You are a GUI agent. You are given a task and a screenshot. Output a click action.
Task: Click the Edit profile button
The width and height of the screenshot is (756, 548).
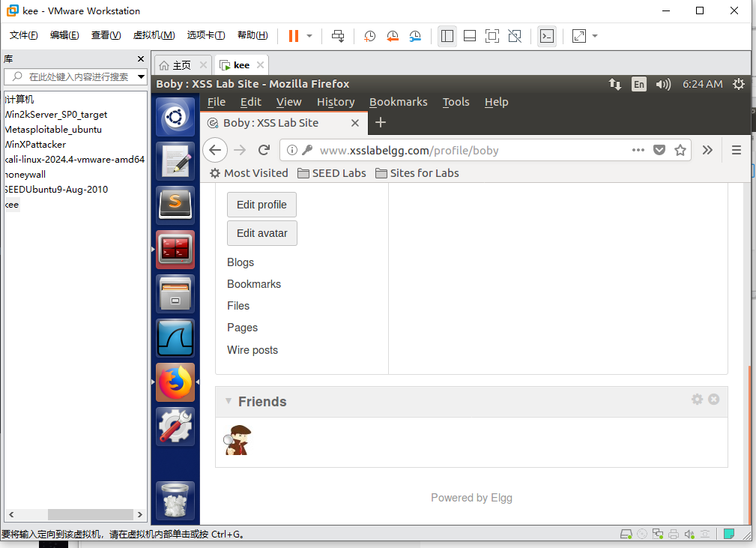pyautogui.click(x=261, y=205)
